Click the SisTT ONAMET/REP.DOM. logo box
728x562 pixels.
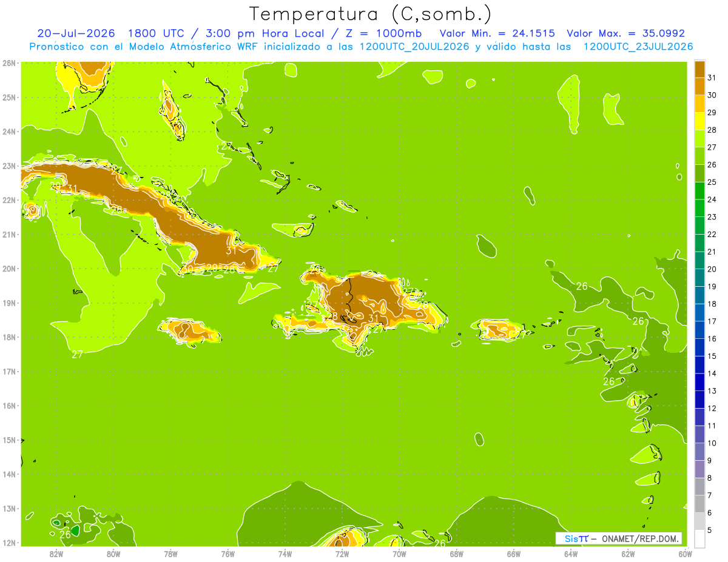pos(619,538)
